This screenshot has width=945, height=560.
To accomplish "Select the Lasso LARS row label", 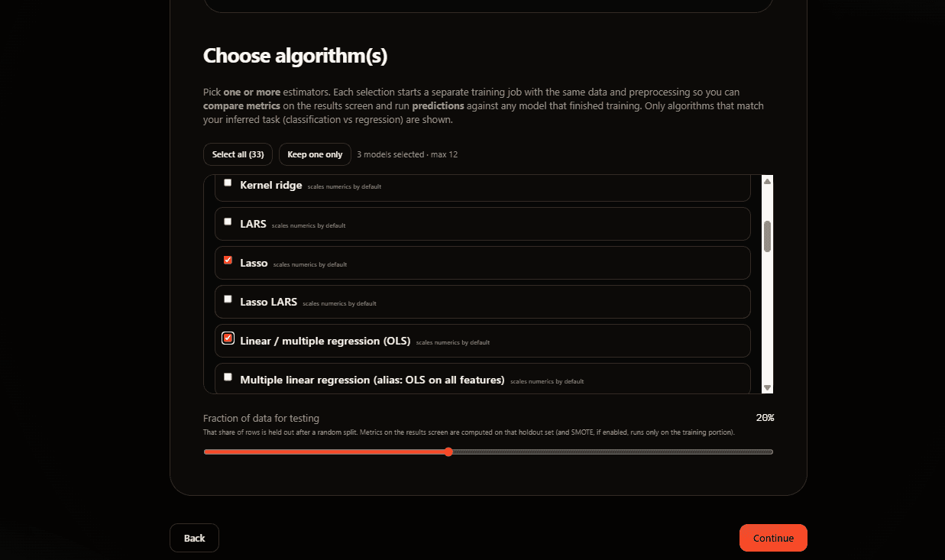I will [268, 303].
